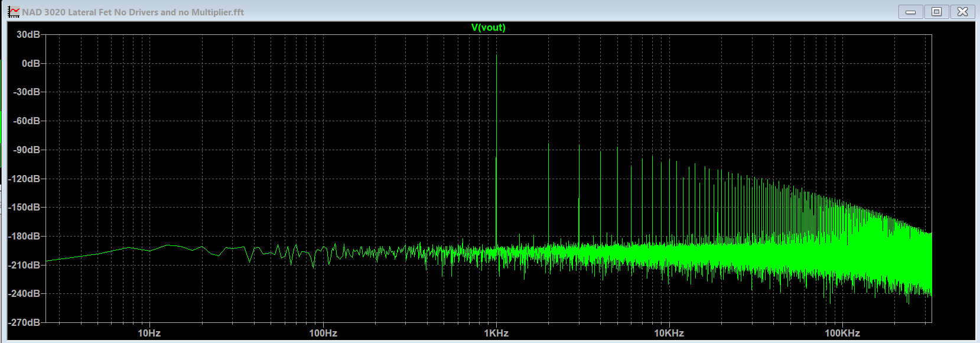The height and width of the screenshot is (343, 980).
Task: Click the -60dB axis label
Action: point(27,121)
